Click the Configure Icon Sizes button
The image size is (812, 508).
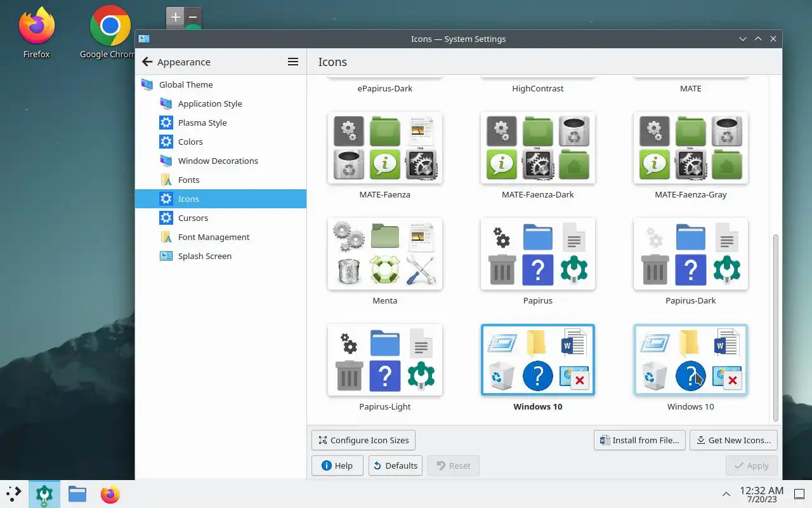click(363, 440)
